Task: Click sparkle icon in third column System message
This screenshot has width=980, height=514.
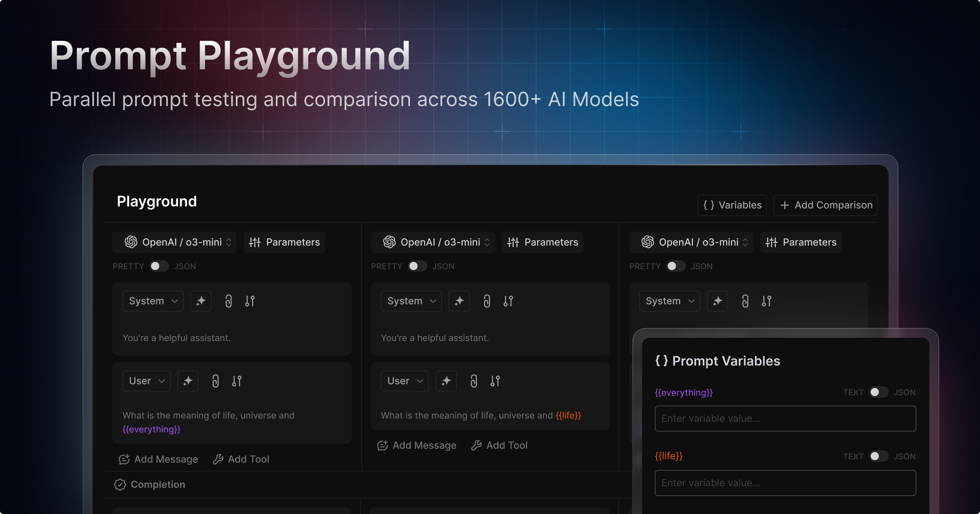Action: (x=717, y=301)
